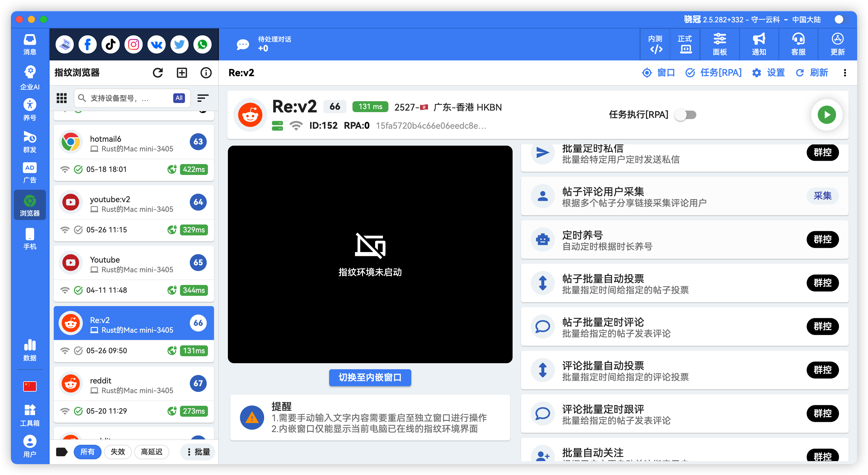Select the laptop device platform icon
The image size is (868, 475).
[x=65, y=44]
